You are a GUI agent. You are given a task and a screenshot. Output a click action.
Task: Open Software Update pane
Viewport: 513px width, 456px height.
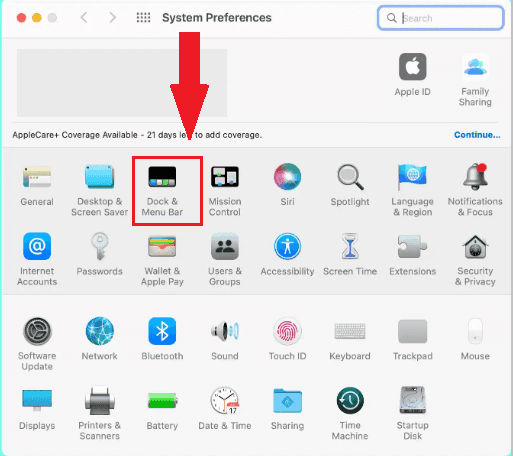37,331
